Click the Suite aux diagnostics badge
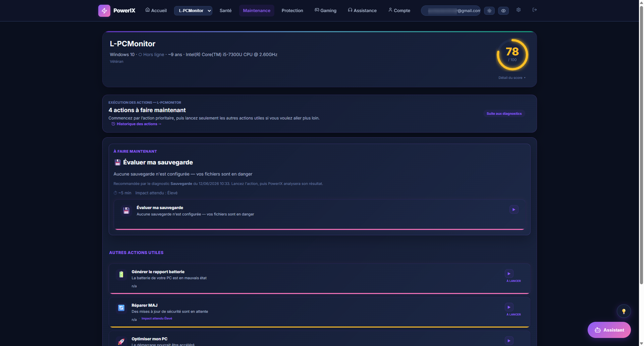The height and width of the screenshot is (346, 644). [504, 113]
